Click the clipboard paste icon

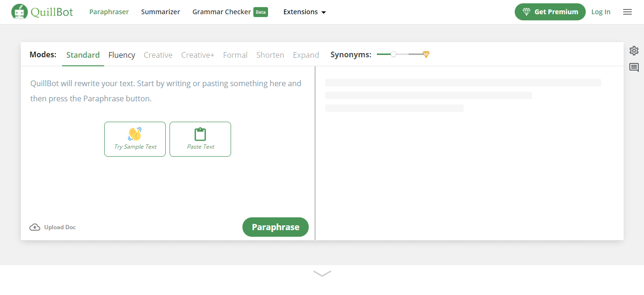tap(200, 134)
